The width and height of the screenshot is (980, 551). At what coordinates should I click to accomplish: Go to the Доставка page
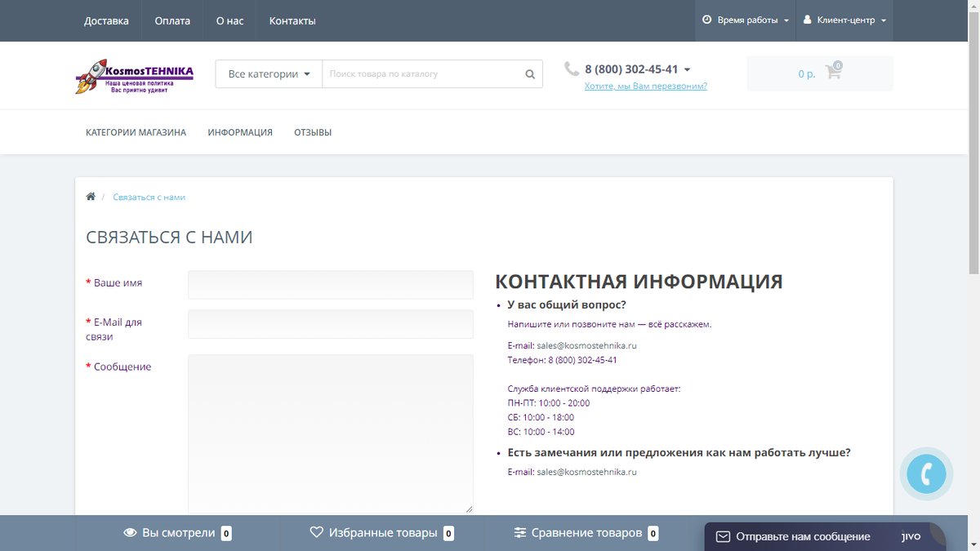[106, 20]
